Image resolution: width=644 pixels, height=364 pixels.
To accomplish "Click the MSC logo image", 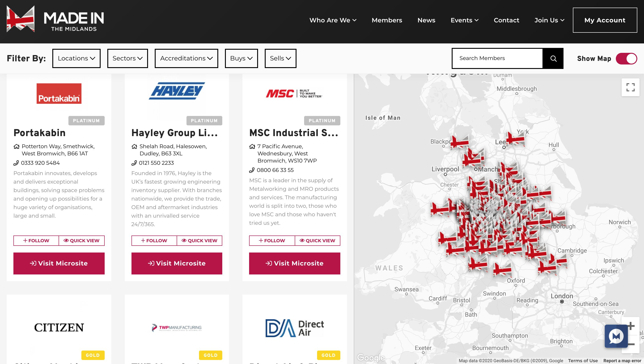I will (x=294, y=93).
